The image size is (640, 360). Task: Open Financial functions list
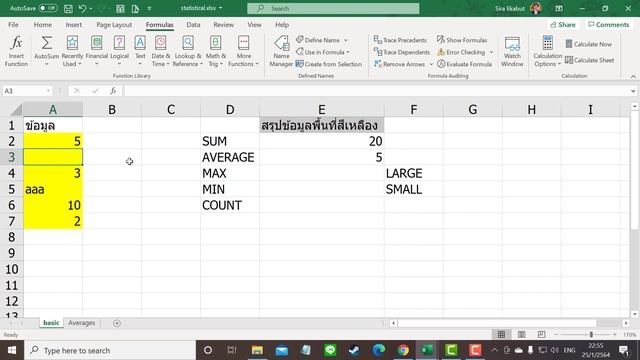tap(97, 52)
